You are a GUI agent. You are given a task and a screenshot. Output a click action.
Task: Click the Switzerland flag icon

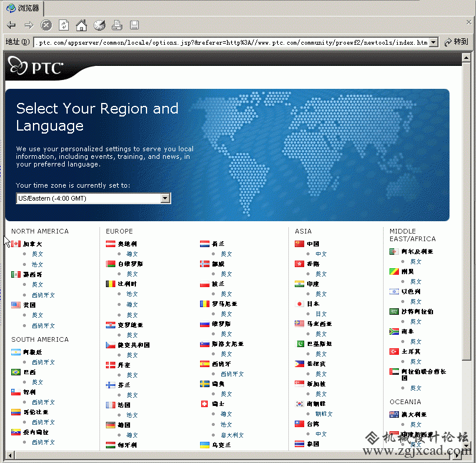205,404
